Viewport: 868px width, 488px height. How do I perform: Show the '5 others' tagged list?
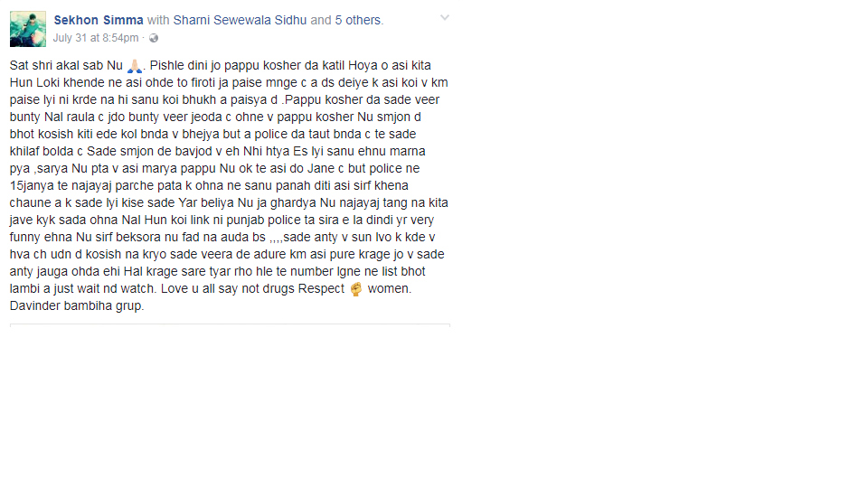(358, 21)
